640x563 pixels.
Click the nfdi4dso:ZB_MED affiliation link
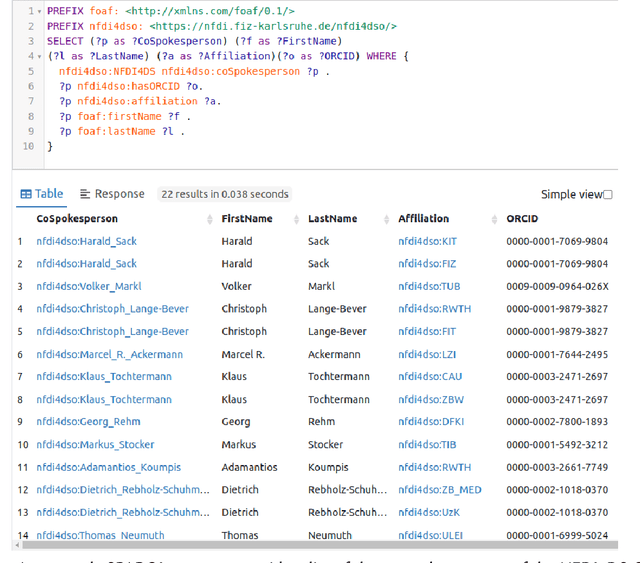440,490
